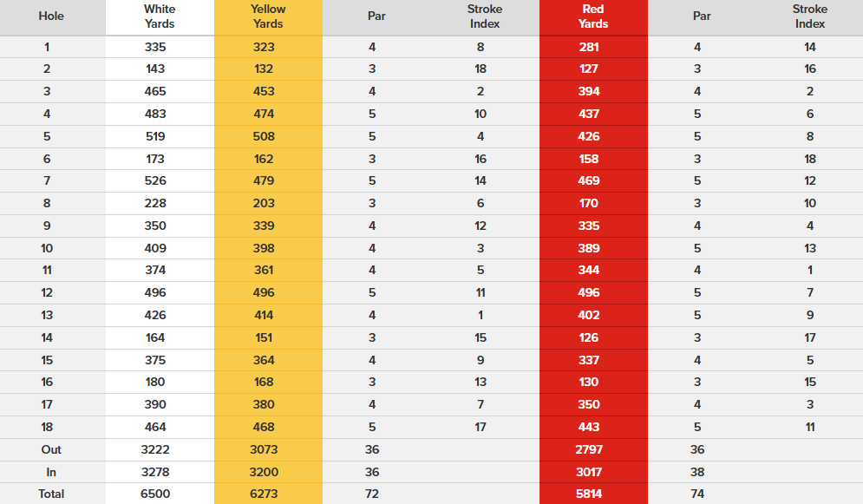Click yellow yards value 168
Viewport: 863px width, 504px height.
pos(264,383)
